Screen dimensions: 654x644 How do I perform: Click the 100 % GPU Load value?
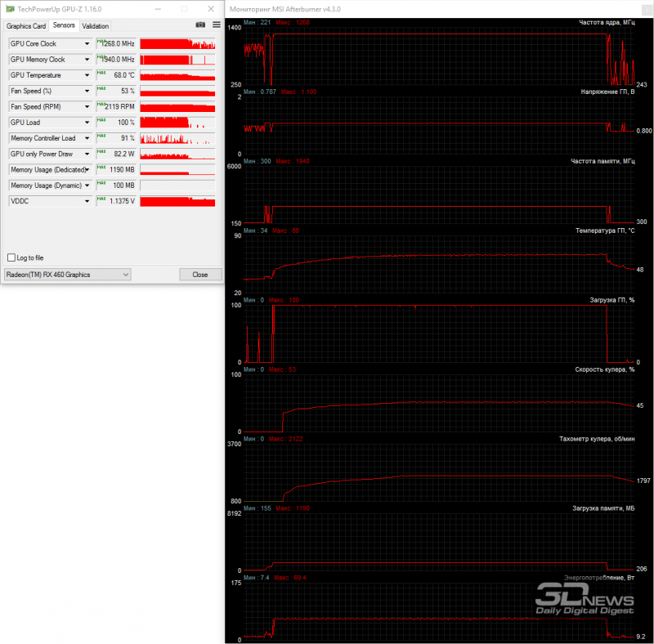click(116, 123)
